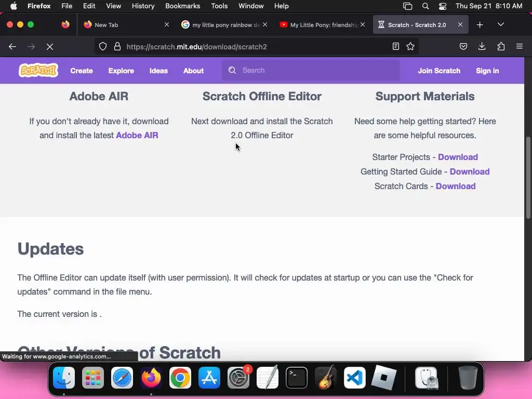532x399 pixels.
Task: Open Visual Studio Code from the Dock
Action: coord(354,378)
